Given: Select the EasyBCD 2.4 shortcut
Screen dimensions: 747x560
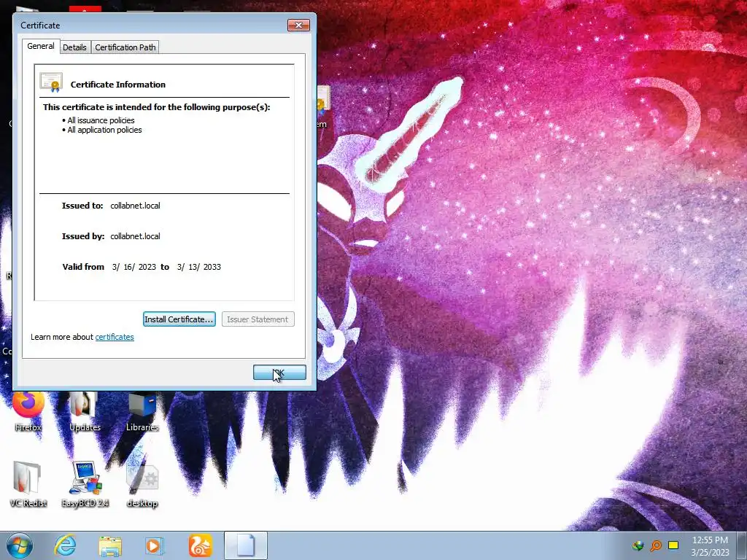Looking at the screenshot, I should pyautogui.click(x=85, y=484).
